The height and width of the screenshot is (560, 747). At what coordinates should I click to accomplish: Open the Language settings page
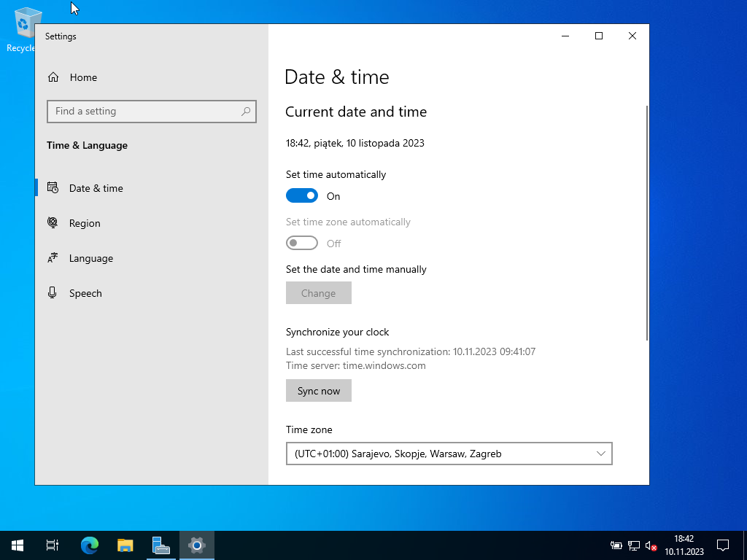(152, 258)
